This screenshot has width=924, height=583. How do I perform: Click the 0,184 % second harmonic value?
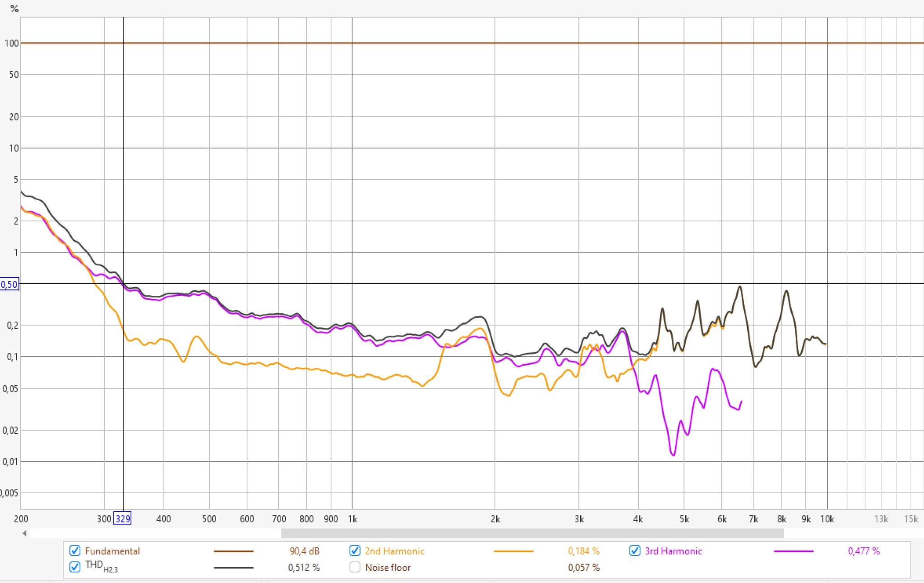coord(584,551)
